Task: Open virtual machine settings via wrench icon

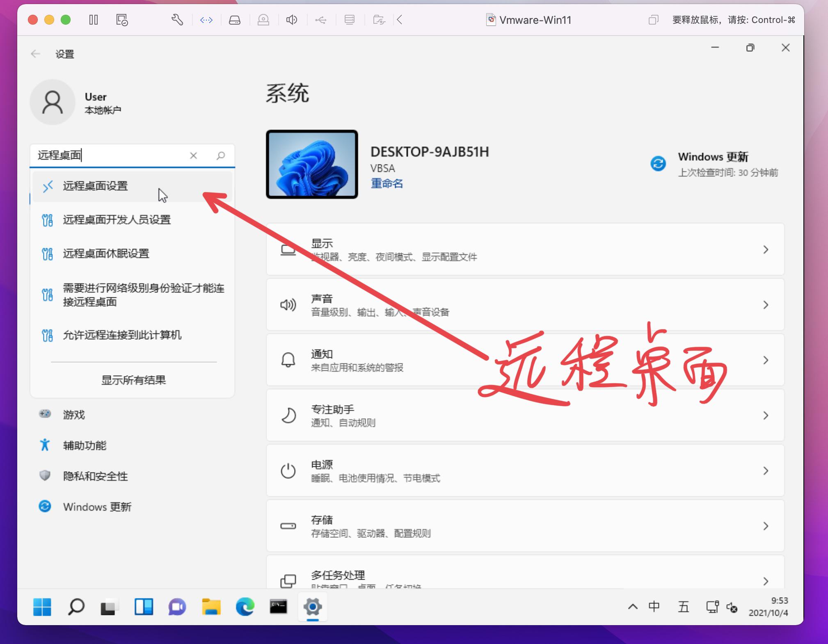Action: pyautogui.click(x=176, y=19)
